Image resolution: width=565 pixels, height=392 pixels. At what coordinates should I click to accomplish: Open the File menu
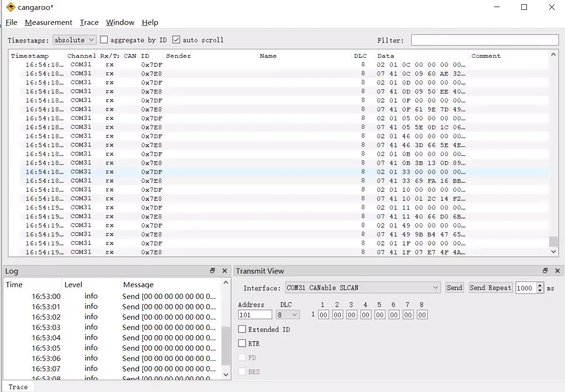point(11,23)
